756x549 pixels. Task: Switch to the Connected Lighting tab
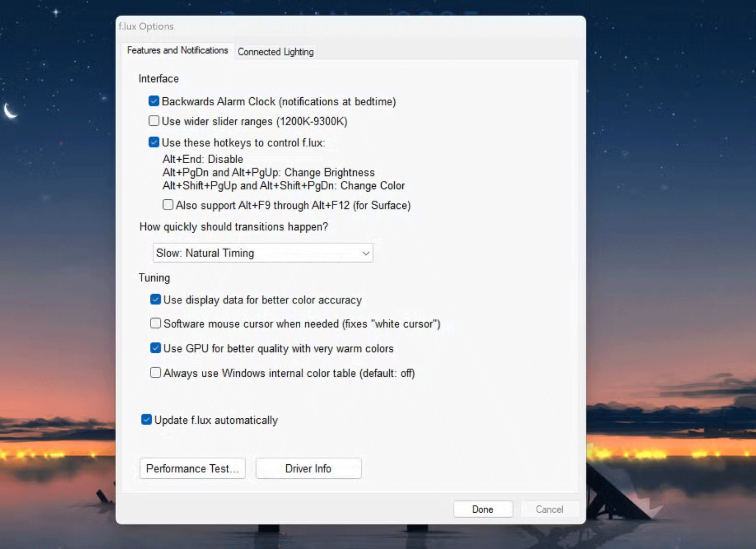[x=275, y=52]
